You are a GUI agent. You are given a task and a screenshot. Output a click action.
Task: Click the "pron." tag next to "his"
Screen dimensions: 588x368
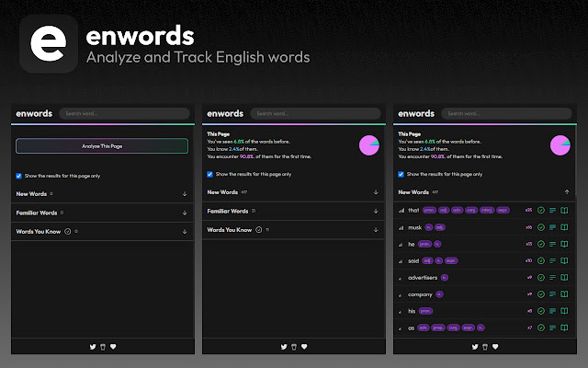[x=425, y=311]
